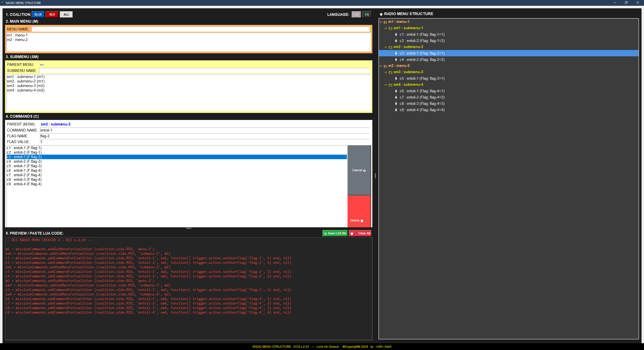Screen dimensions: 644x350
Task: Collapse the m1 menu-1 tree node
Action: pos(381,22)
